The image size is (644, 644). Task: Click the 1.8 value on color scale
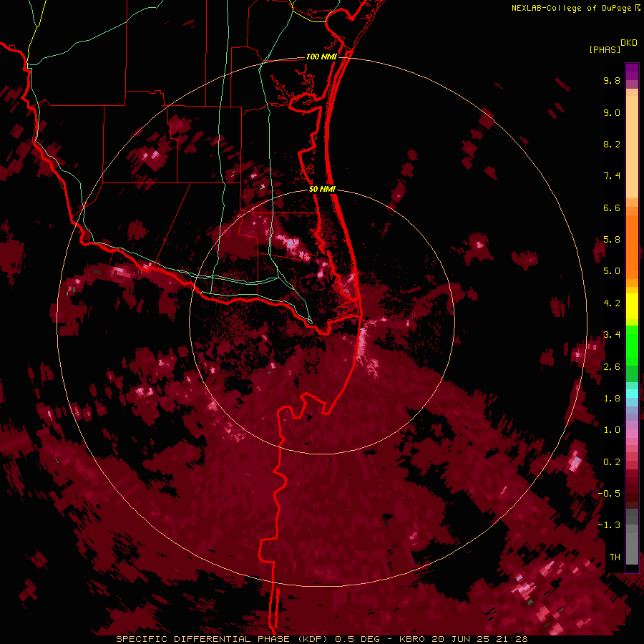612,399
